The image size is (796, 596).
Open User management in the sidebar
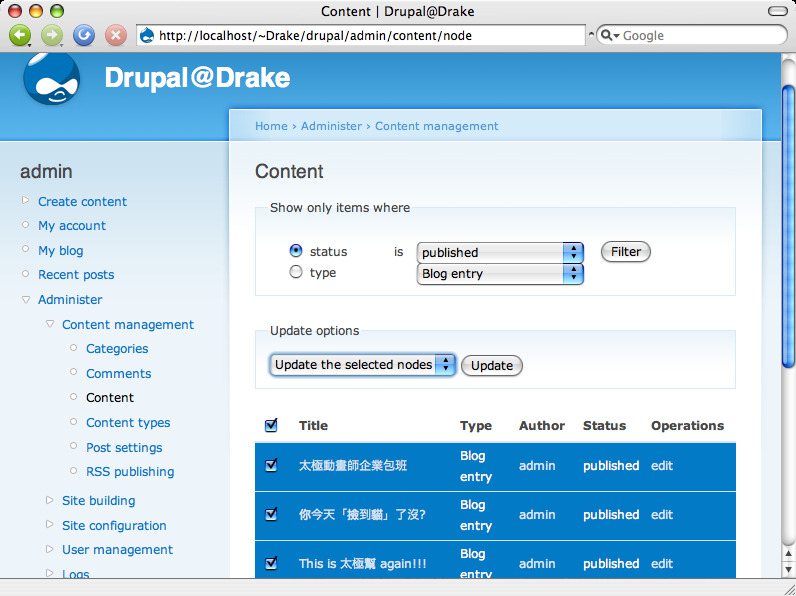(x=117, y=550)
